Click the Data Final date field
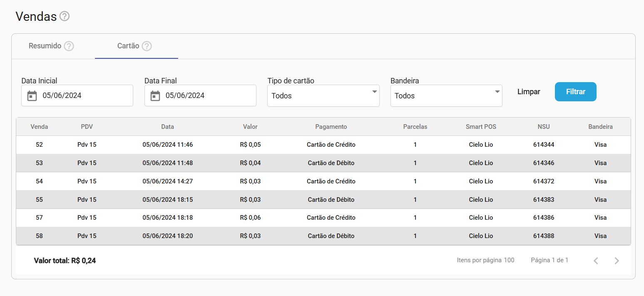Viewport: 644px width, 296px height. 206,95
